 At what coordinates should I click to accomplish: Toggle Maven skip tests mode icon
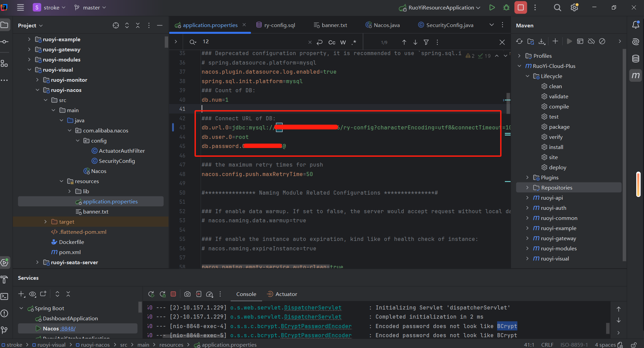[602, 41]
